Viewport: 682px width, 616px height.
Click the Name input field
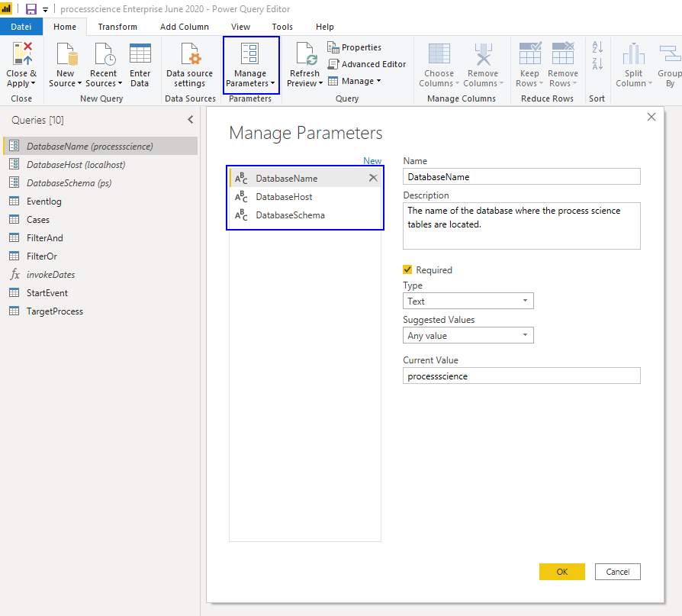[522, 177]
